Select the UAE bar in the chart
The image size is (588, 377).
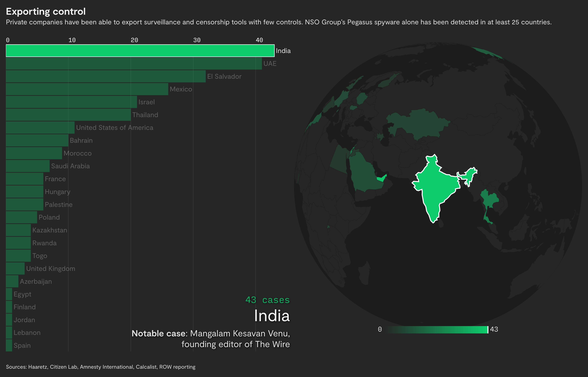tap(134, 64)
